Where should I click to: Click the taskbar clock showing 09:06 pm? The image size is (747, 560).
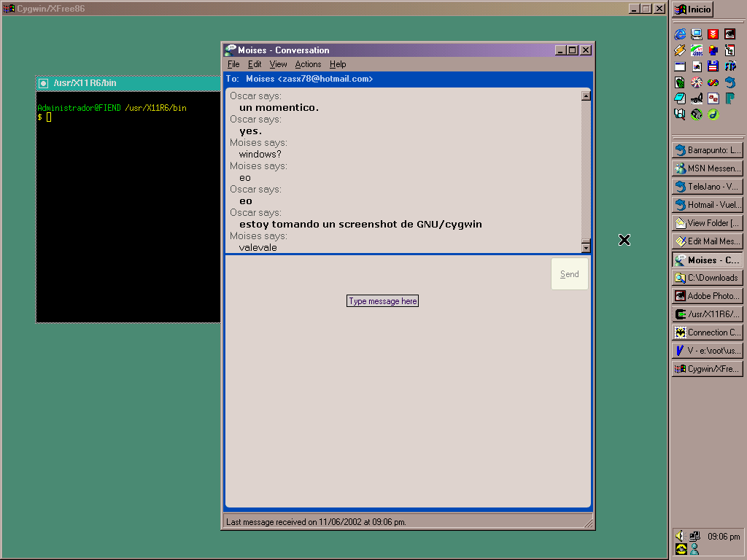[724, 537]
